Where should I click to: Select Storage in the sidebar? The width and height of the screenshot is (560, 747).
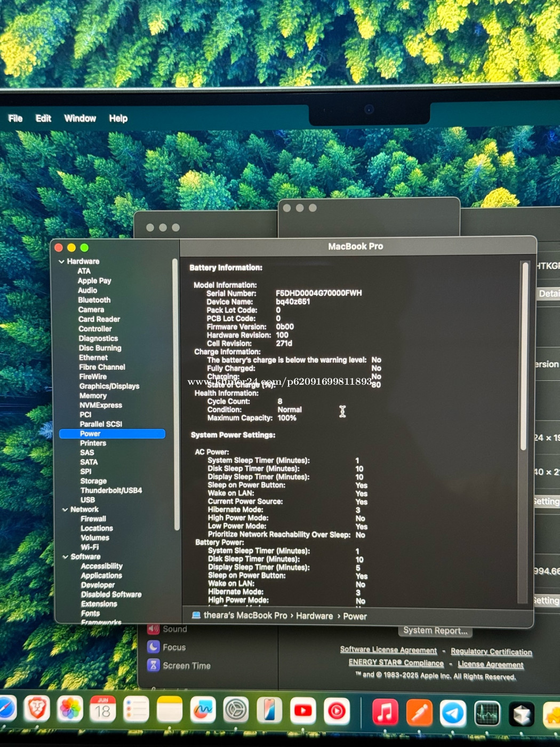tap(93, 481)
